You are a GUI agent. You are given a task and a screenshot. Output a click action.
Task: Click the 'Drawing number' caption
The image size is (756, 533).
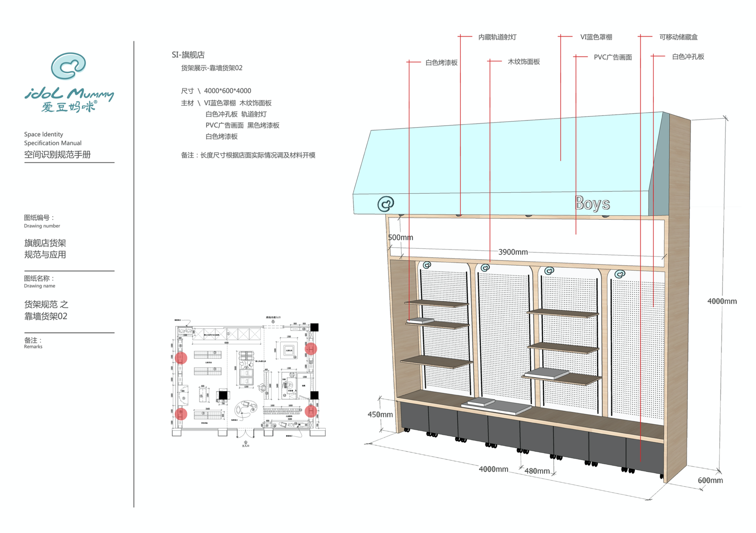click(x=42, y=226)
